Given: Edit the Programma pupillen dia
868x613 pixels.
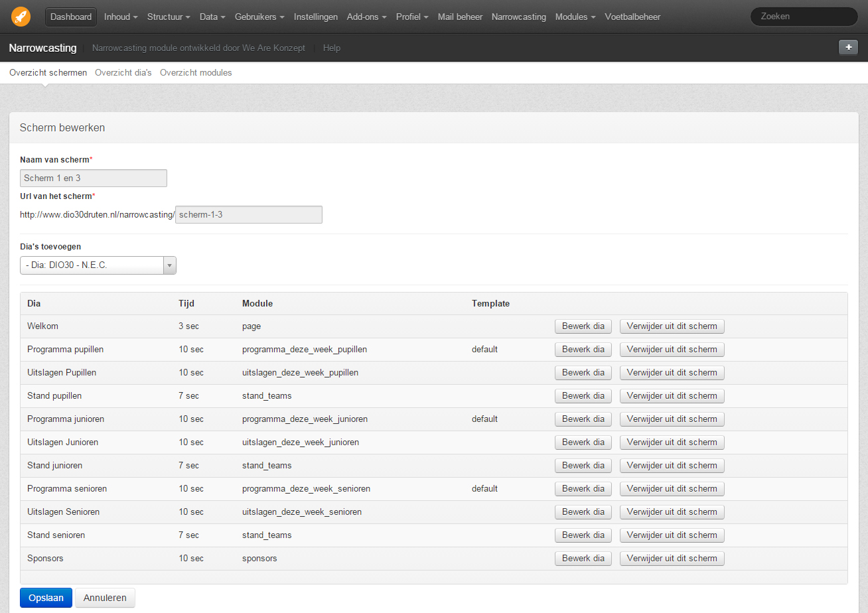Looking at the screenshot, I should tap(583, 350).
